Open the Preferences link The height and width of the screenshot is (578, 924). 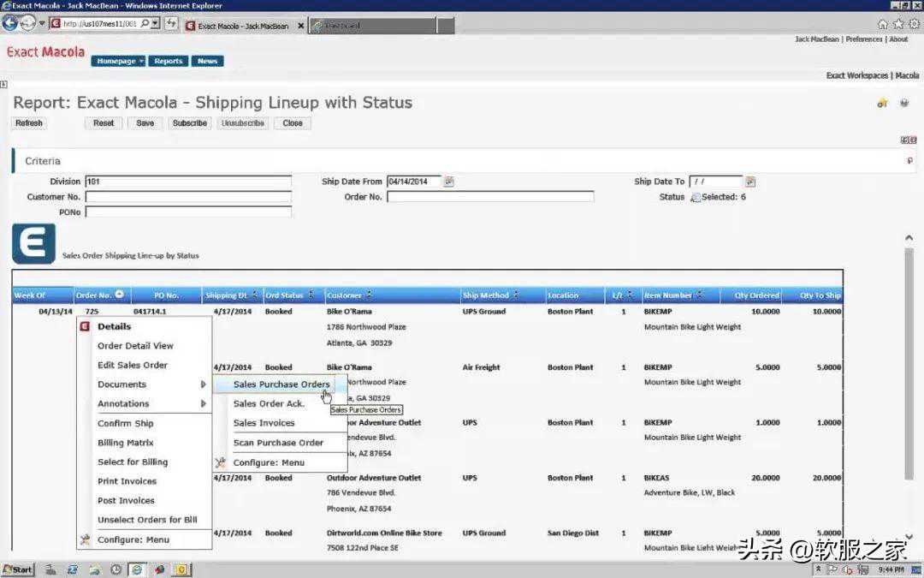[863, 39]
